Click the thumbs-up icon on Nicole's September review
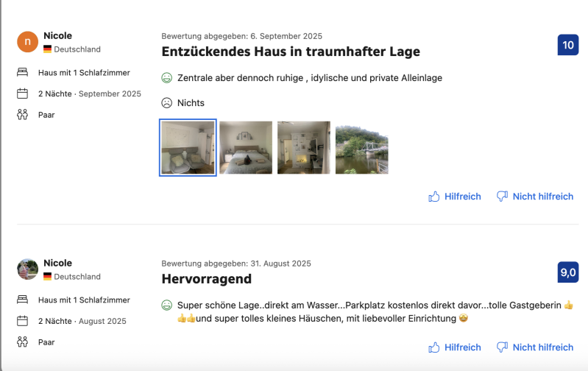This screenshot has width=588, height=371. (x=434, y=197)
